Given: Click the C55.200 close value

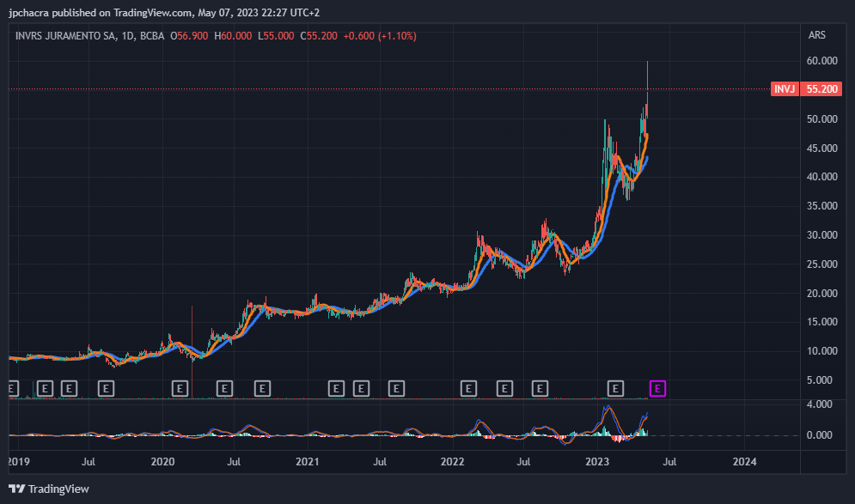Looking at the screenshot, I should [x=319, y=36].
